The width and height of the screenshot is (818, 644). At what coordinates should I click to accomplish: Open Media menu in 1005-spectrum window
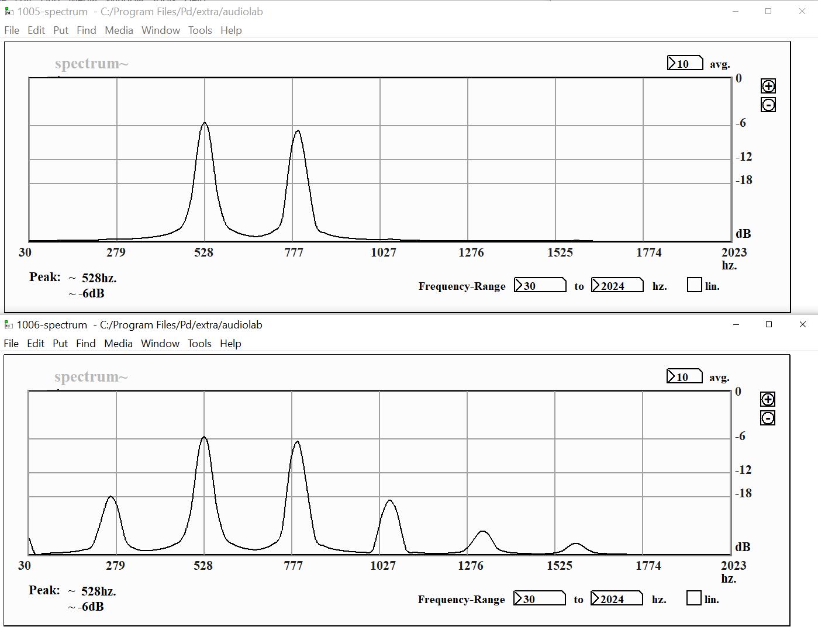click(119, 30)
